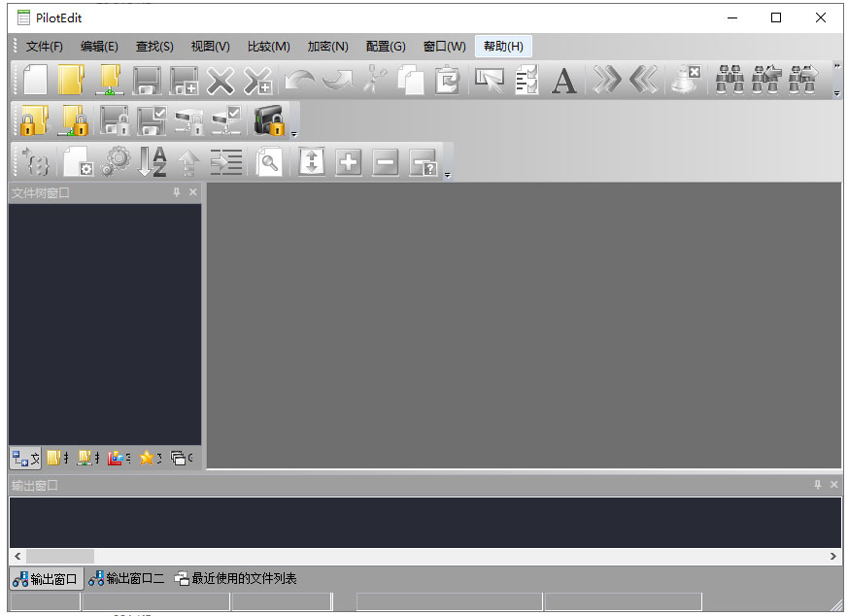The image size is (848, 616).
Task: Expand encryption toolbar options arrow
Action: tap(294, 134)
